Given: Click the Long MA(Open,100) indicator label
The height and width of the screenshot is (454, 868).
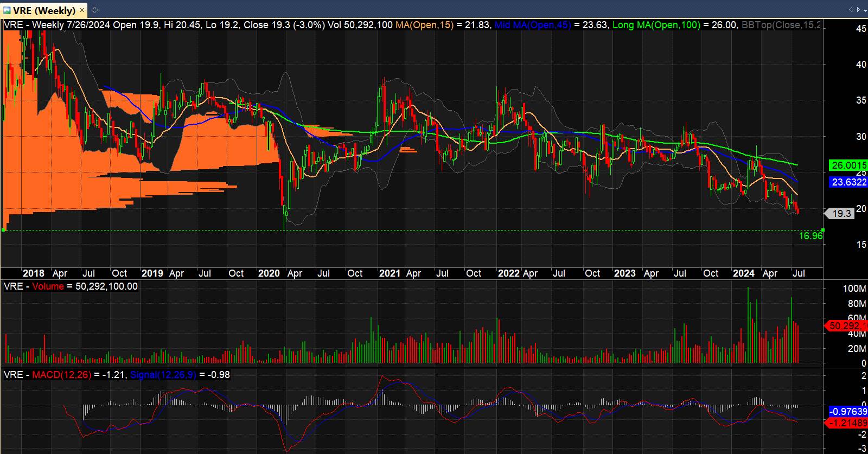Looking at the screenshot, I should point(656,25).
